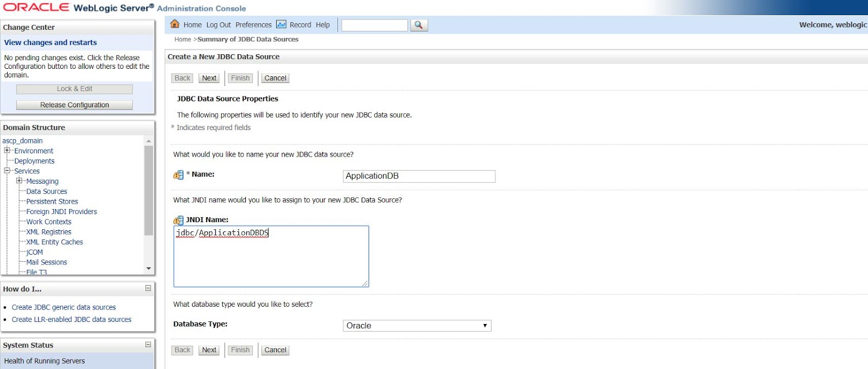Image resolution: width=868 pixels, height=369 pixels.
Task: Expand the Messaging tree node
Action: [x=19, y=180]
